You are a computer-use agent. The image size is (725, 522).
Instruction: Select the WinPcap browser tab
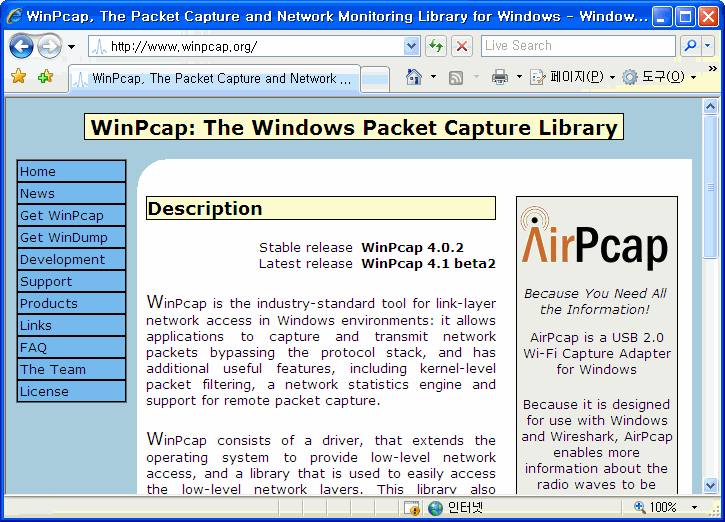coord(215,79)
